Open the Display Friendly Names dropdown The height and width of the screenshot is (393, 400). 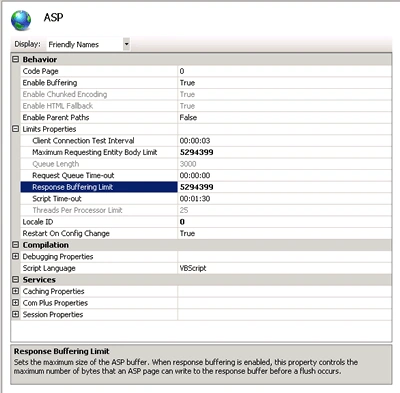click(x=126, y=44)
